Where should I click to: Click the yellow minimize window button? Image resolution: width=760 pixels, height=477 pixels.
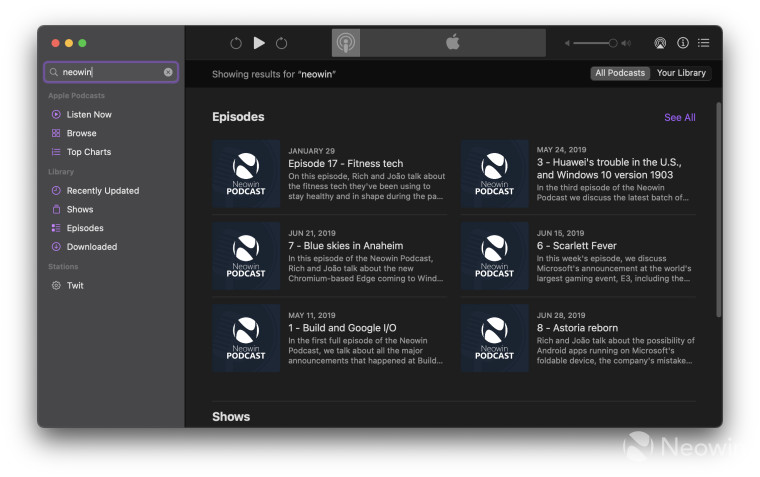pos(69,43)
